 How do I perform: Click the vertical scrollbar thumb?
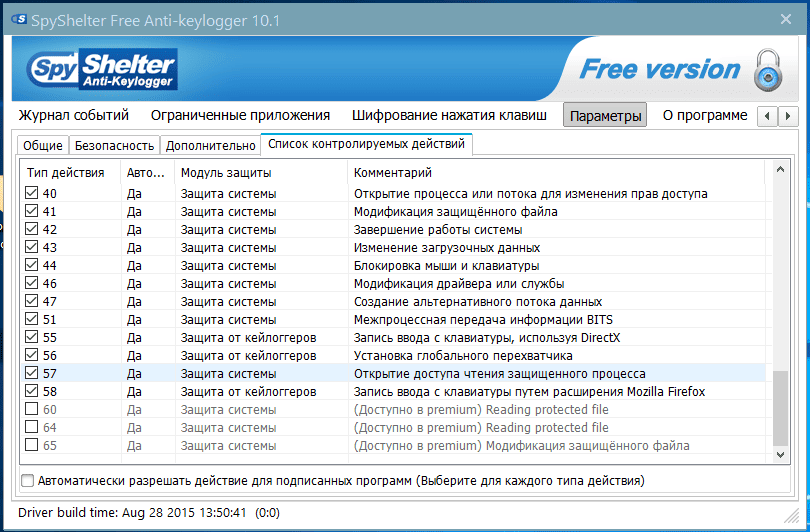point(781,408)
